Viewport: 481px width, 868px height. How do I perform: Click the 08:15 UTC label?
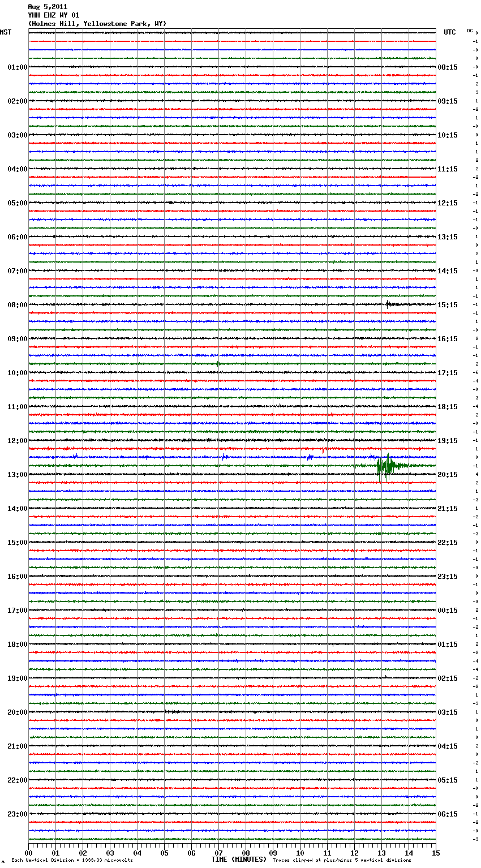(x=448, y=67)
